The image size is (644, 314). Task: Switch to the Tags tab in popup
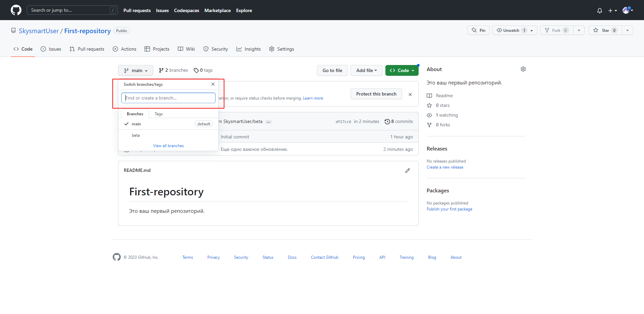tap(159, 114)
